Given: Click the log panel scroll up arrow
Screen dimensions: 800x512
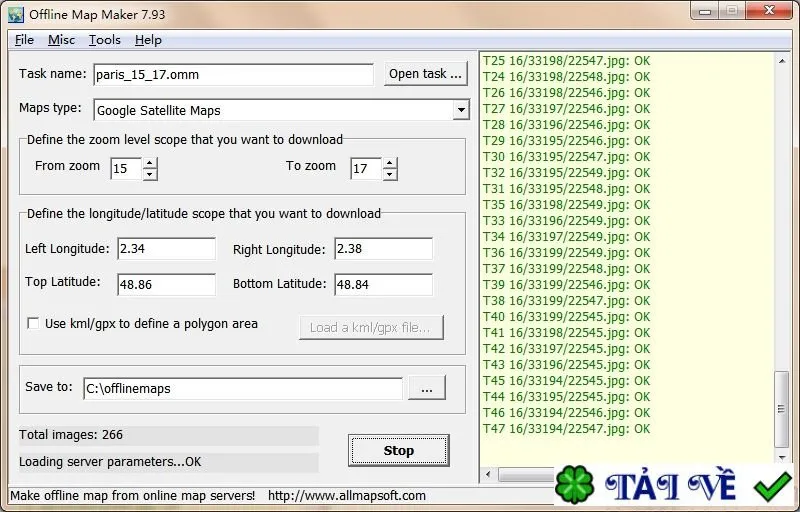Looking at the screenshot, I should (x=782, y=61).
